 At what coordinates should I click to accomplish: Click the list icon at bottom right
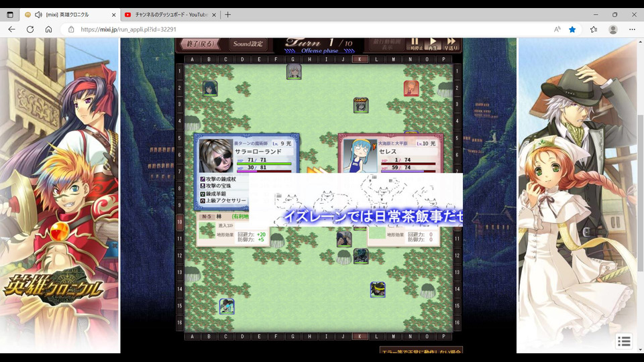[624, 341]
